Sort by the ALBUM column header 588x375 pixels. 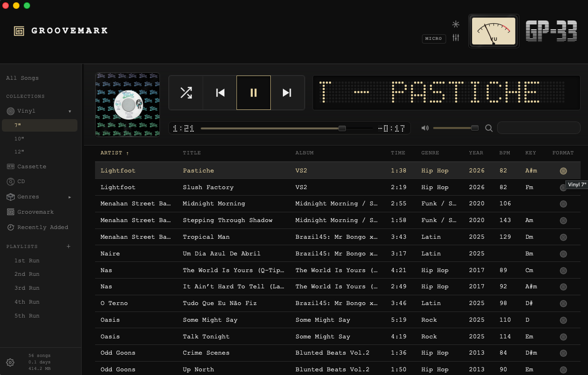[x=304, y=153]
